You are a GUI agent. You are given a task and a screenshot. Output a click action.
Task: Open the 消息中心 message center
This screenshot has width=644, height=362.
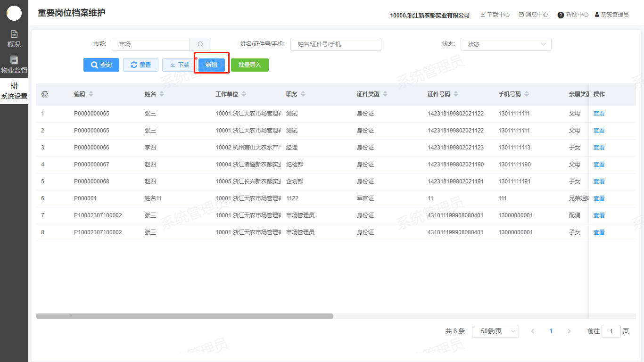pyautogui.click(x=533, y=15)
